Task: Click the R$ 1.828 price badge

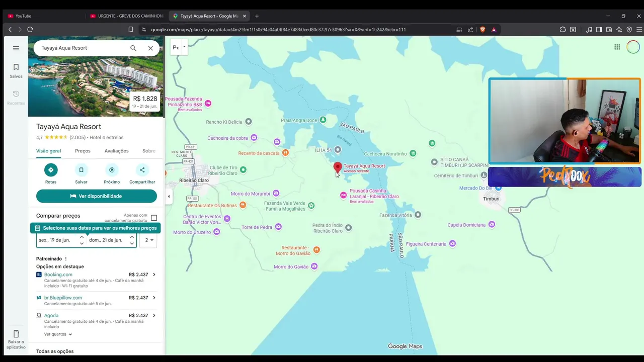Action: click(x=145, y=101)
